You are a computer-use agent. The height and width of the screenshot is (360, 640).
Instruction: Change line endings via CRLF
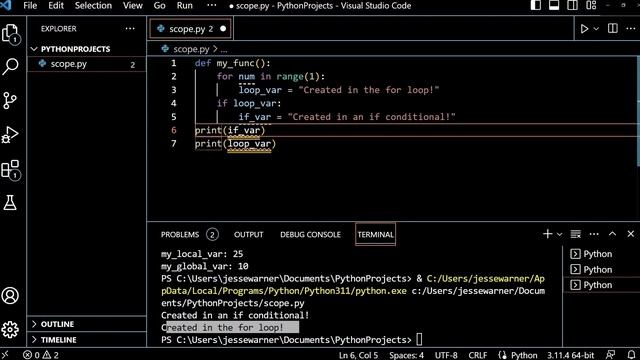pos(478,355)
